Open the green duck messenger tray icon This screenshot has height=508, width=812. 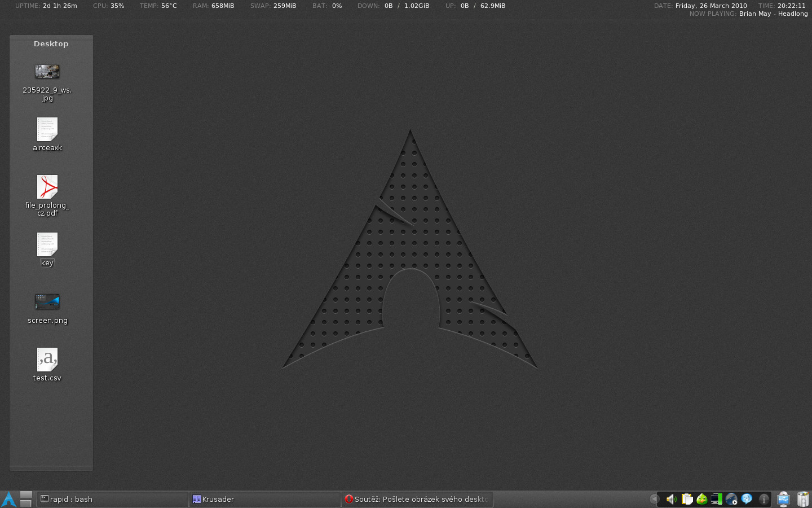702,499
